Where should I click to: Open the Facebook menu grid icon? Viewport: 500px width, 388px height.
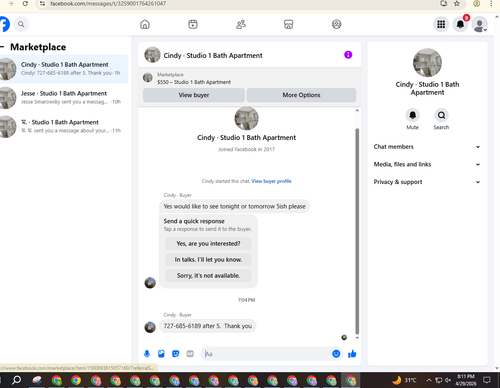pyautogui.click(x=441, y=24)
